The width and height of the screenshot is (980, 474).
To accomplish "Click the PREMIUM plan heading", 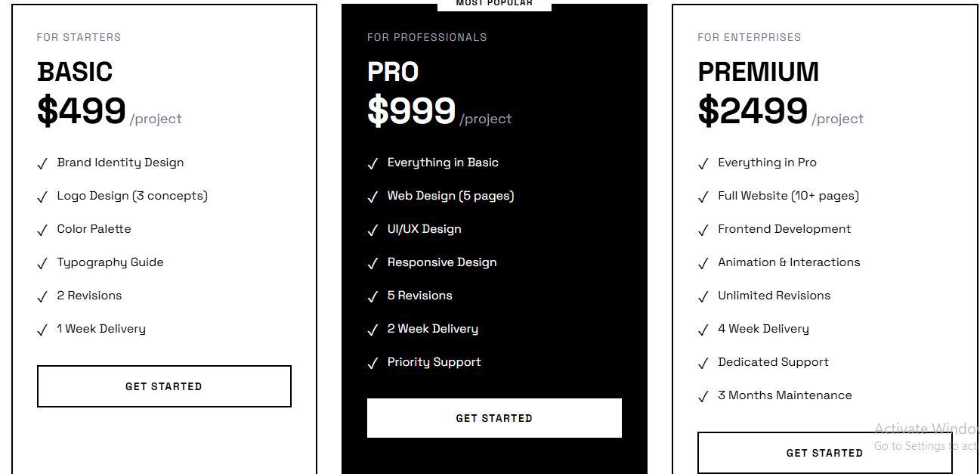I will [x=758, y=72].
